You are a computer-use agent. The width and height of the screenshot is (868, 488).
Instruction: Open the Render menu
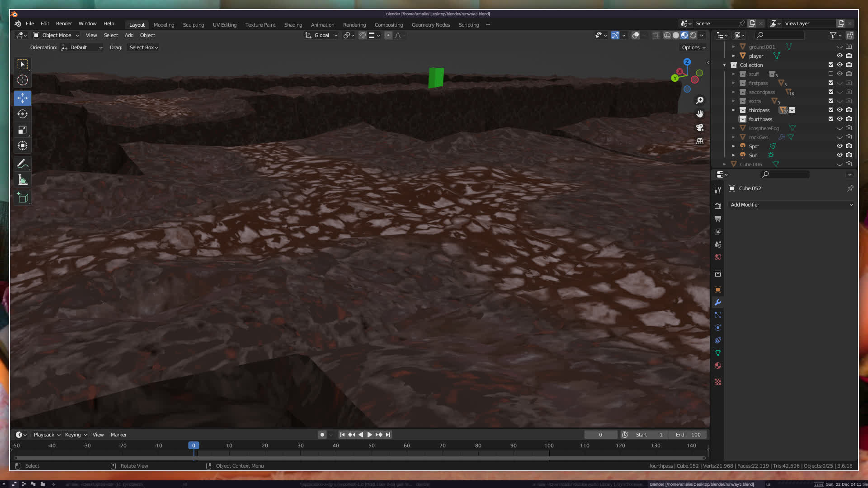[64, 23]
